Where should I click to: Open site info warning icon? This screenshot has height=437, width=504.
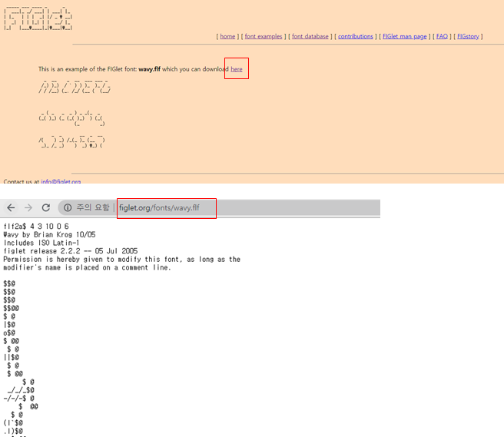click(x=68, y=208)
